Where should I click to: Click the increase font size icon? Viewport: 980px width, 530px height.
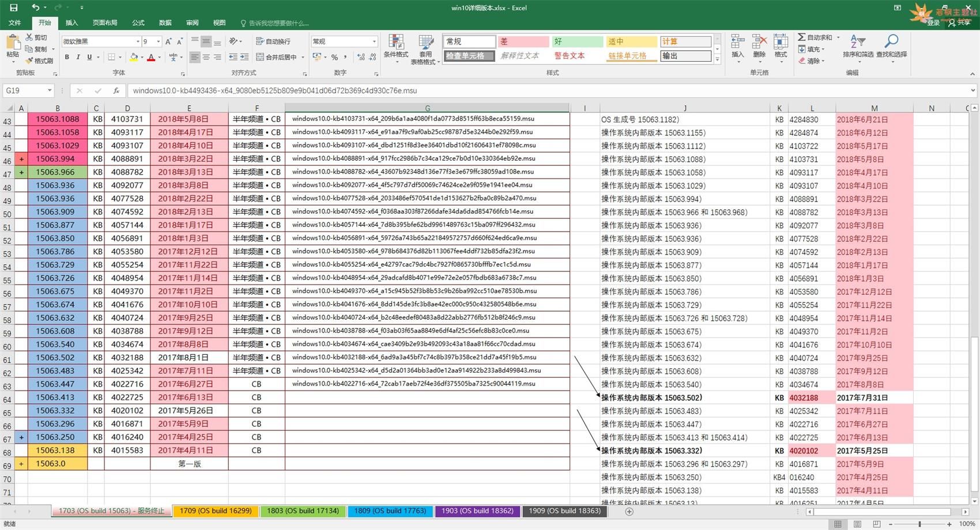pyautogui.click(x=168, y=41)
